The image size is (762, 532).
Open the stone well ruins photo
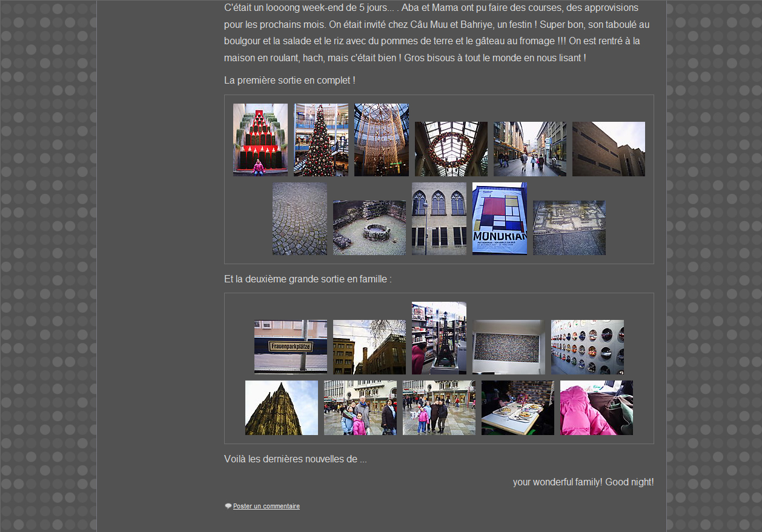click(369, 228)
